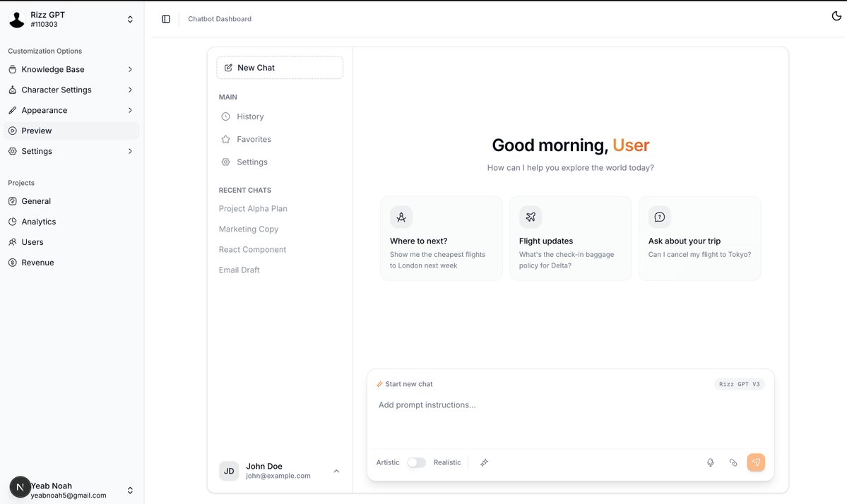Open History in the chat panel
Screen dimensions: 847x504
point(280,116)
